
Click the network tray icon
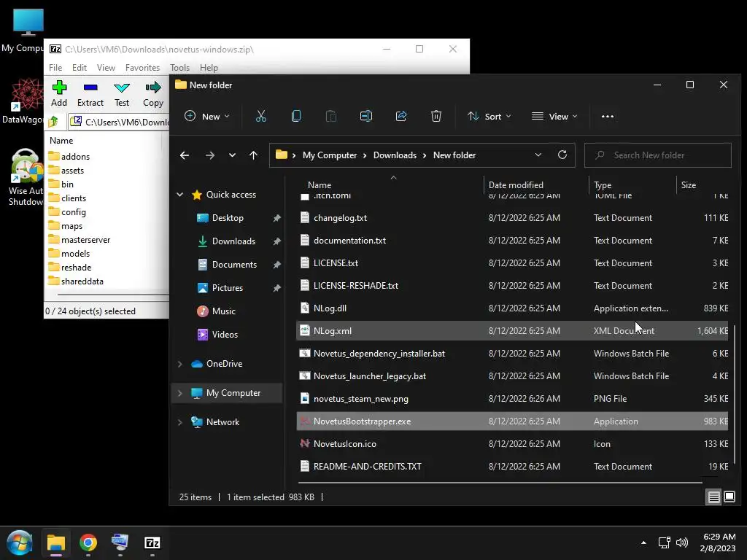point(664,542)
